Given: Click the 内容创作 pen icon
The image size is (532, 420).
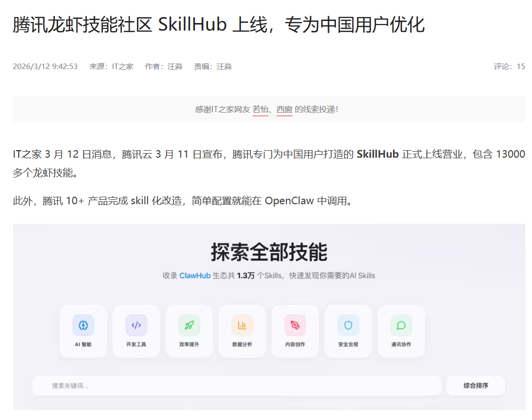Looking at the screenshot, I should click(x=295, y=325).
